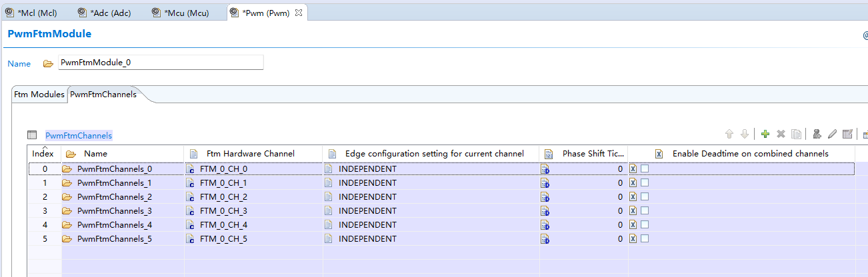
Task: Click the folder icon beside the Name field
Action: coord(47,64)
